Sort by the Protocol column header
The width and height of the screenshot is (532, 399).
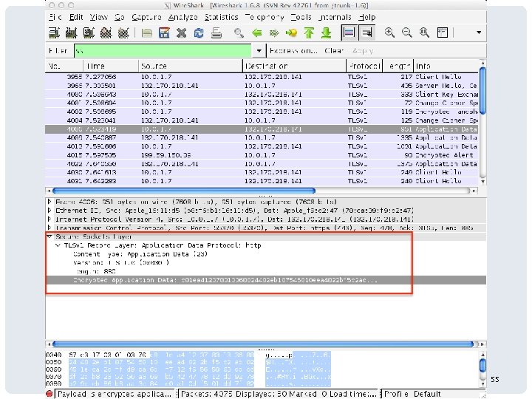point(364,66)
